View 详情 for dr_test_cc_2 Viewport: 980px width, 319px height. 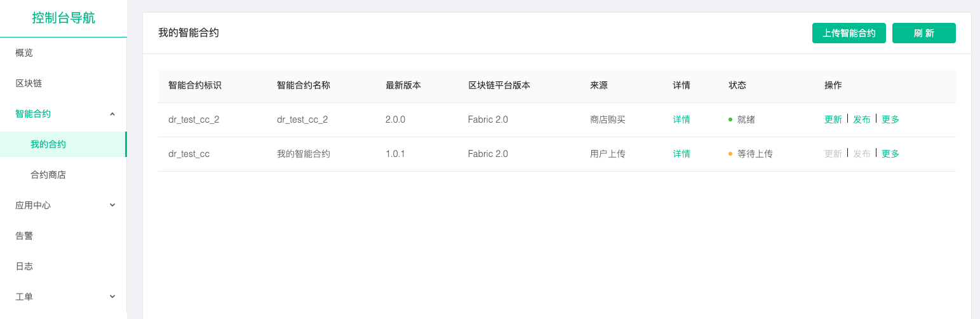(x=681, y=119)
